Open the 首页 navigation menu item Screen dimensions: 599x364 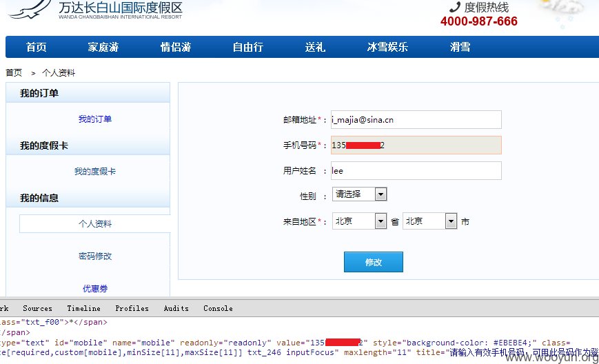pyautogui.click(x=37, y=47)
